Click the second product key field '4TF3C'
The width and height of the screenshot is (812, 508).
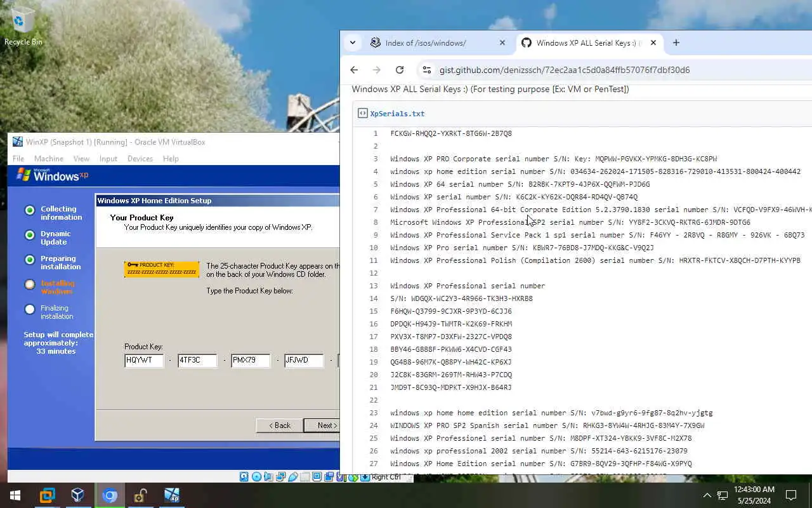[x=197, y=360]
